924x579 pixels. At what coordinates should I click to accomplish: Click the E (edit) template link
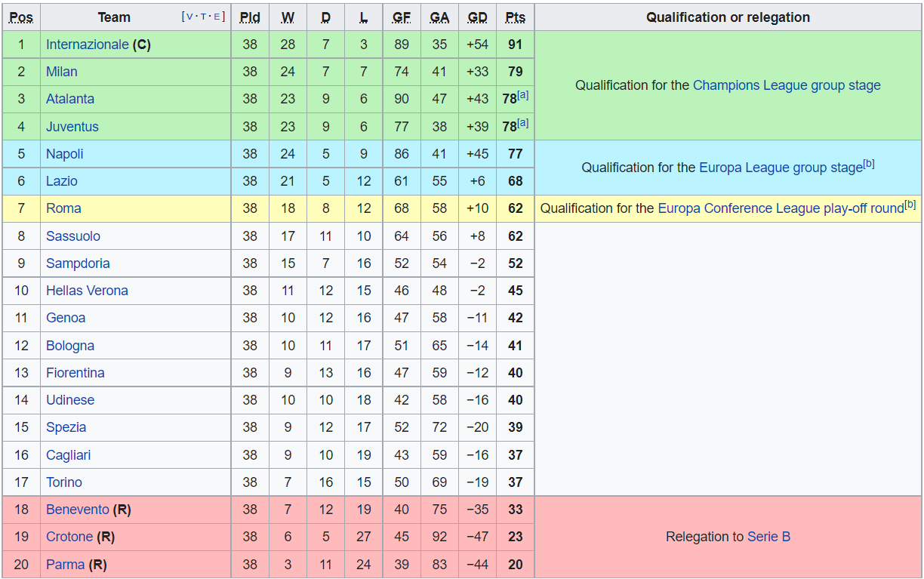(x=218, y=17)
